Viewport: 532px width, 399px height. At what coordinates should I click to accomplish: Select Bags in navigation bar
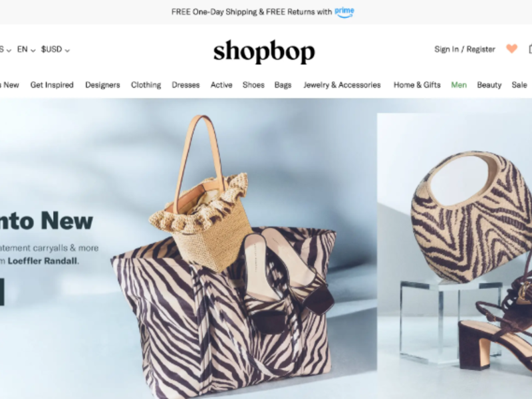[x=283, y=85]
